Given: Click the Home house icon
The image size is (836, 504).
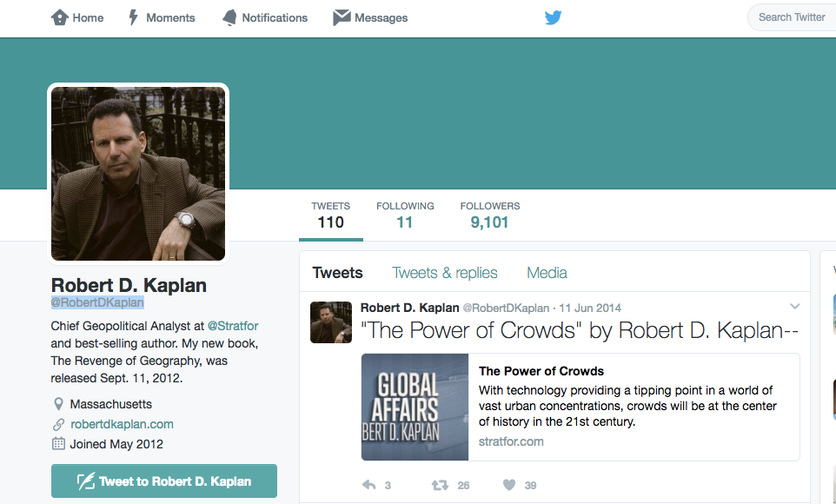Looking at the screenshot, I should 59,17.
